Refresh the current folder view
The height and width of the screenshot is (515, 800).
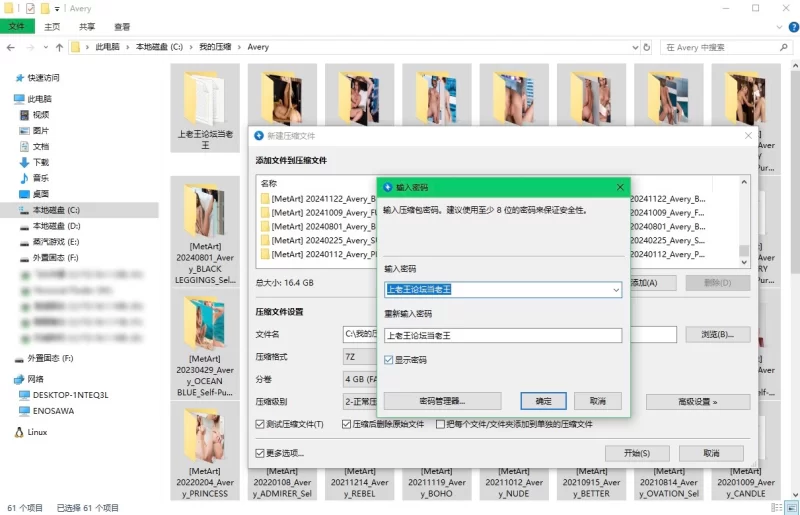tap(647, 47)
